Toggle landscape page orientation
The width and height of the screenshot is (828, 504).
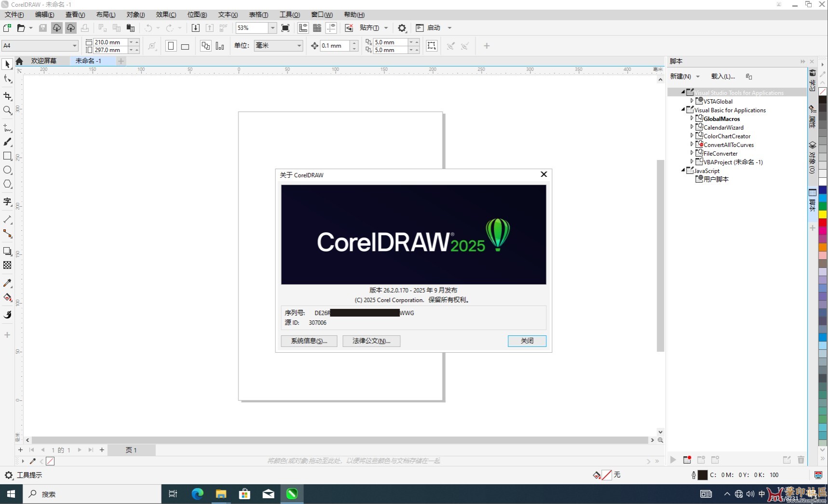pos(185,46)
